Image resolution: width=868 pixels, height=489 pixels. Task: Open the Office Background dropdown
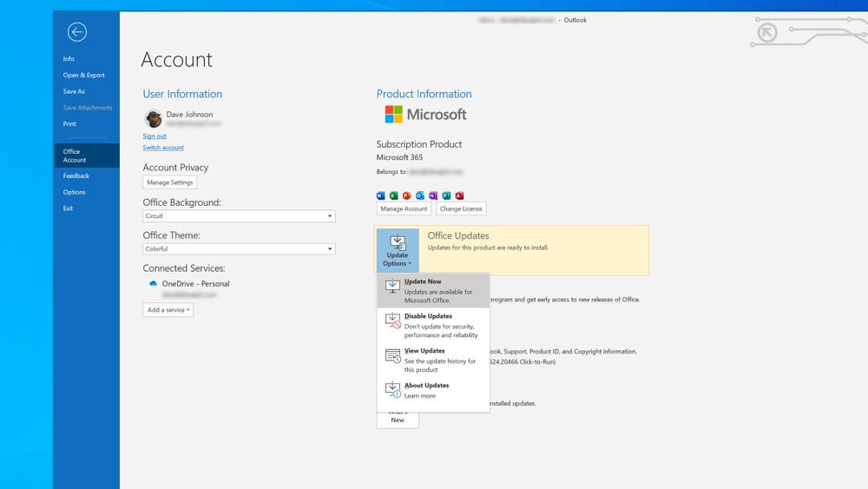coord(239,216)
